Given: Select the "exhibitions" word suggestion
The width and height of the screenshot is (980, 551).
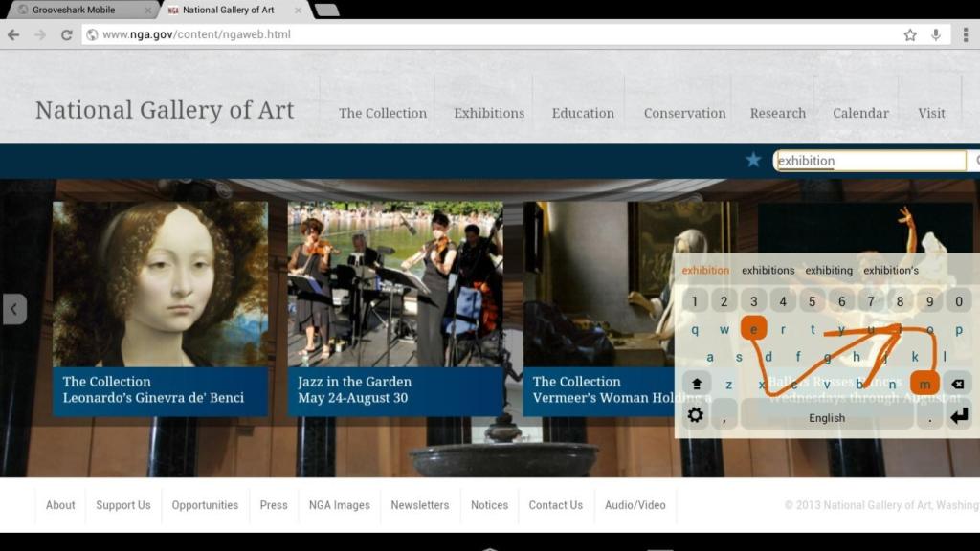Looking at the screenshot, I should click(x=768, y=271).
